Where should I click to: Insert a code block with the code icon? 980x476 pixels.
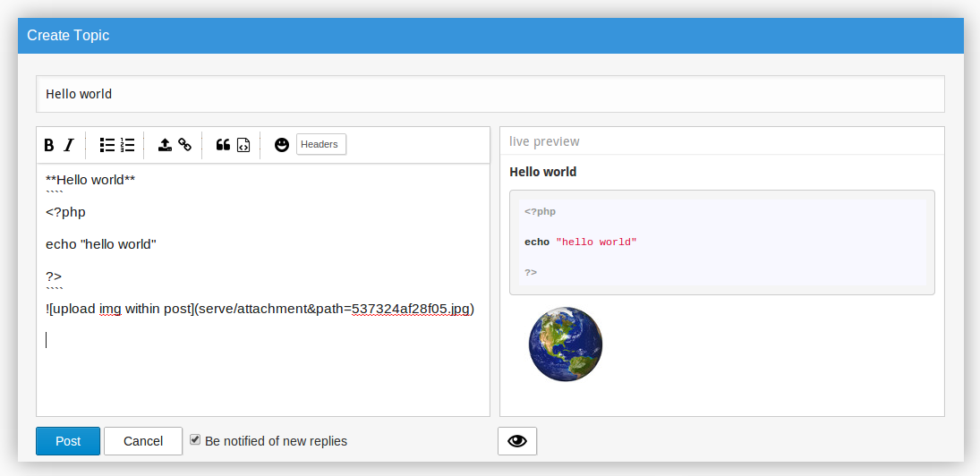click(x=243, y=145)
